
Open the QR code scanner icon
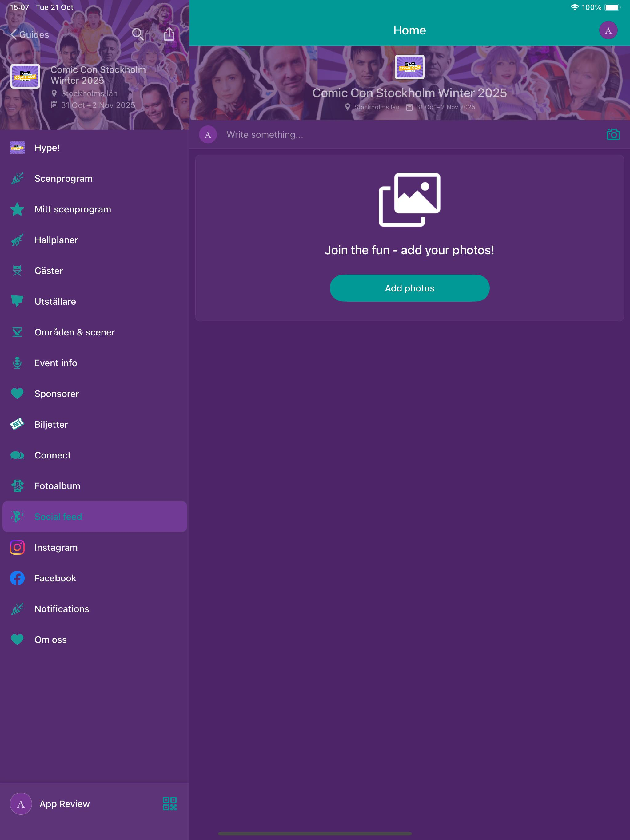coord(170,804)
